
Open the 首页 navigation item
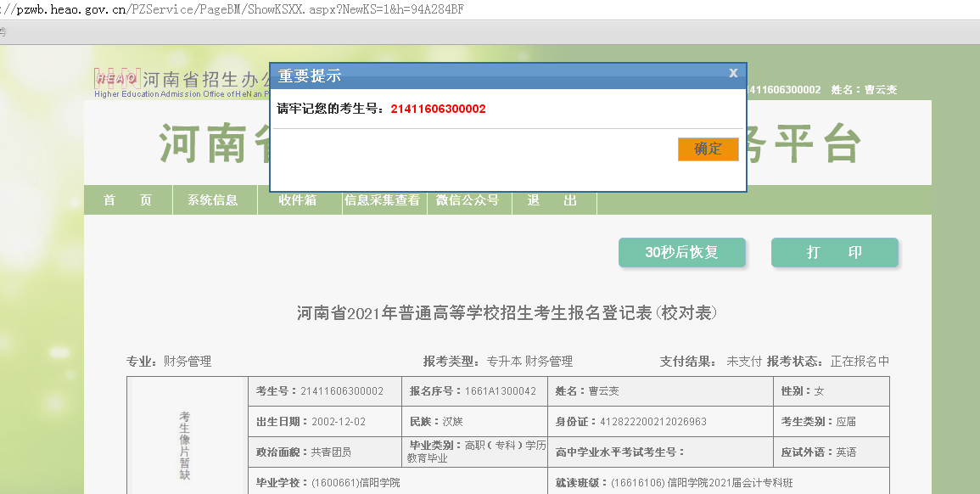pyautogui.click(x=127, y=200)
